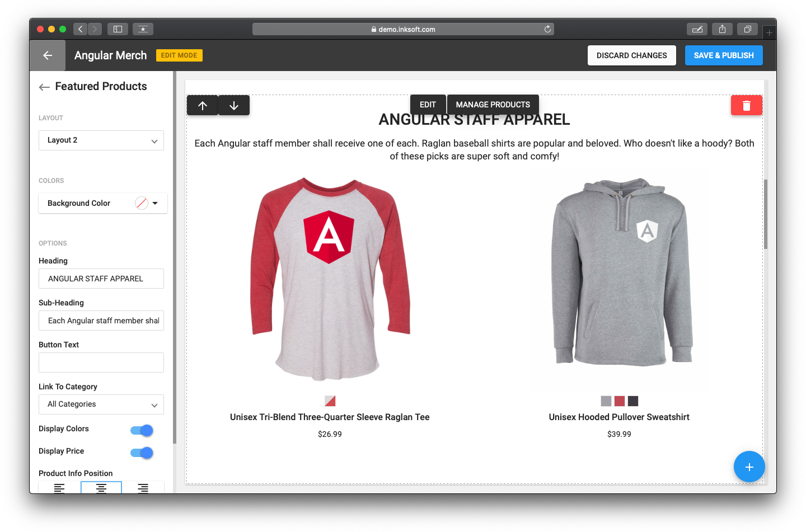Click EDIT tab on section toolbar
The image size is (806, 532).
point(428,105)
